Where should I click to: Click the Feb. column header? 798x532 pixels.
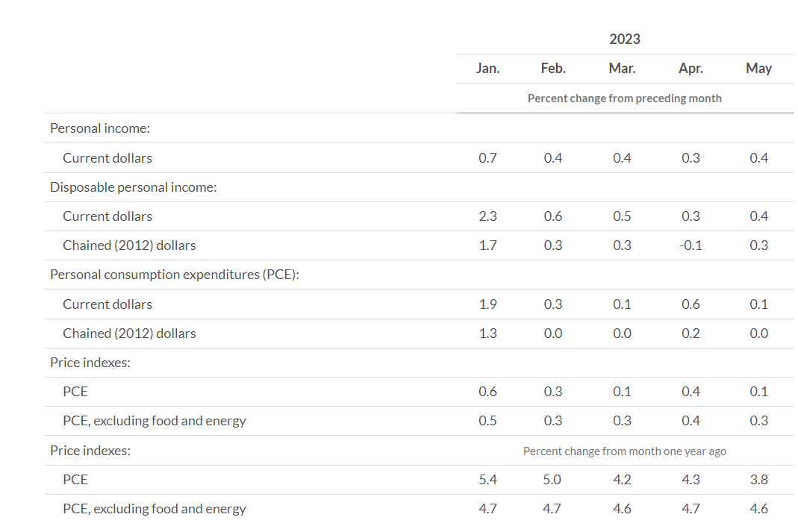553,68
